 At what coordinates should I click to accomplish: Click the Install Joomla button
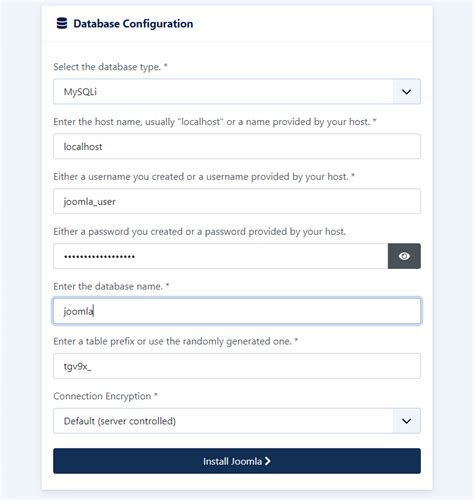coord(237,461)
